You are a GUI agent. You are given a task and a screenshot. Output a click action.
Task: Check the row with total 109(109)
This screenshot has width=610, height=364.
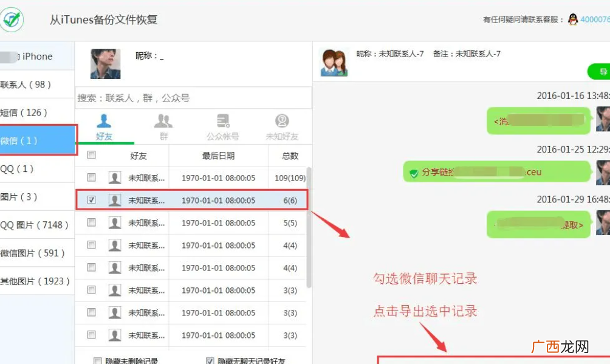click(91, 177)
